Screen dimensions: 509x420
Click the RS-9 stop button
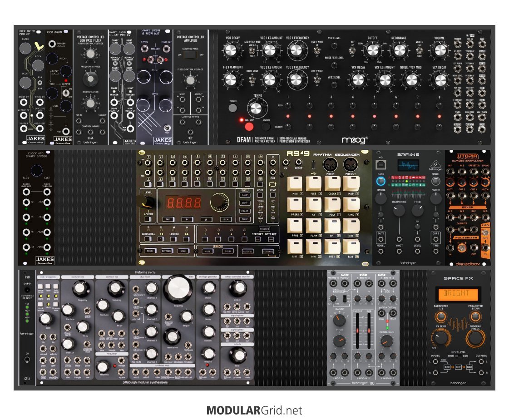[206, 219]
